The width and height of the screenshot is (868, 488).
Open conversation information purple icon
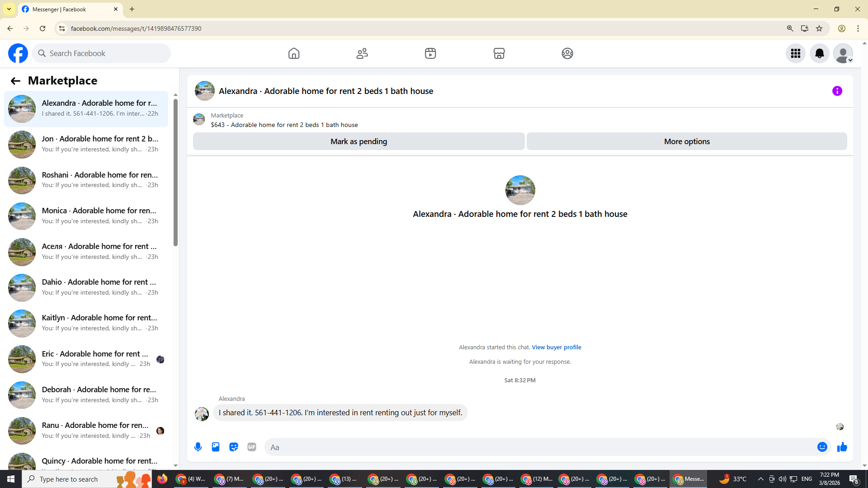pos(837,91)
